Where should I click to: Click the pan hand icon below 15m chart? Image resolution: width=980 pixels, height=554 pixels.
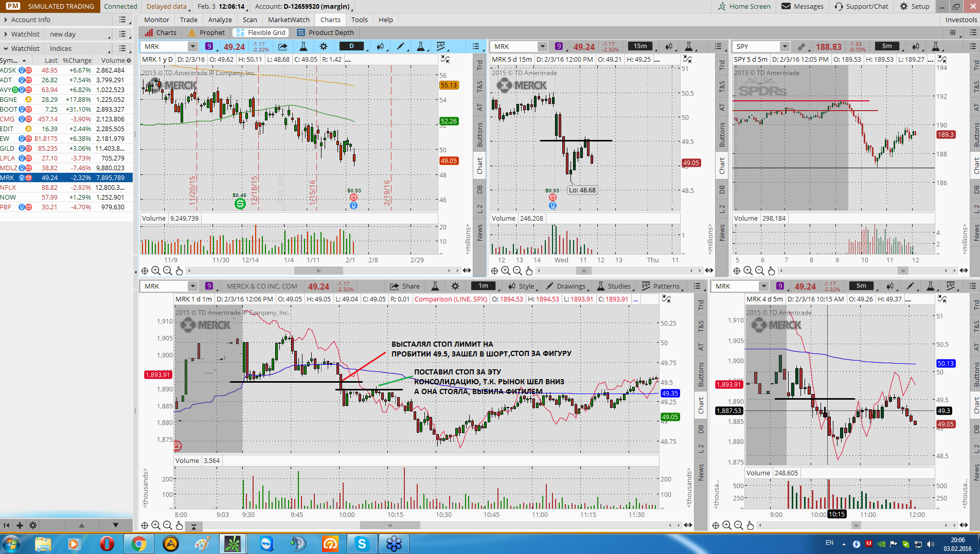pos(529,271)
